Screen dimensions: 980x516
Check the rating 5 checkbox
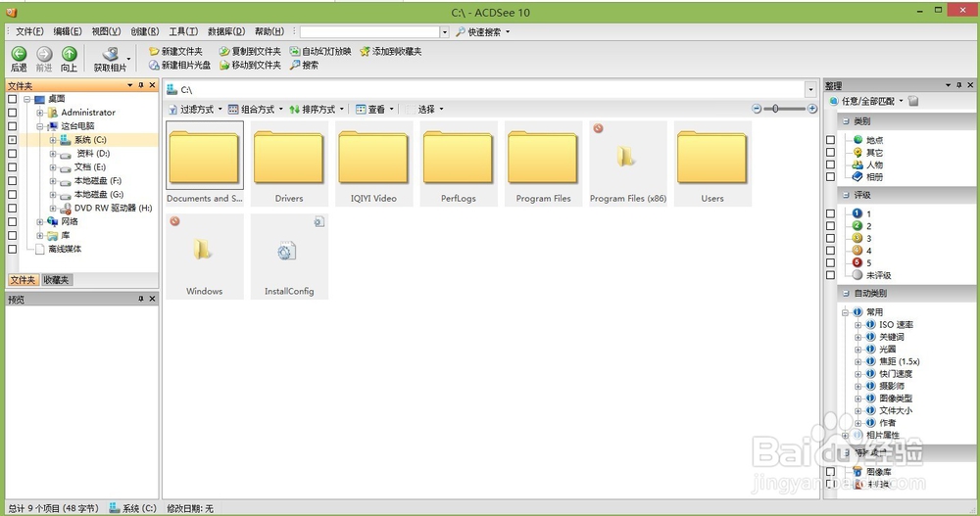(x=830, y=262)
